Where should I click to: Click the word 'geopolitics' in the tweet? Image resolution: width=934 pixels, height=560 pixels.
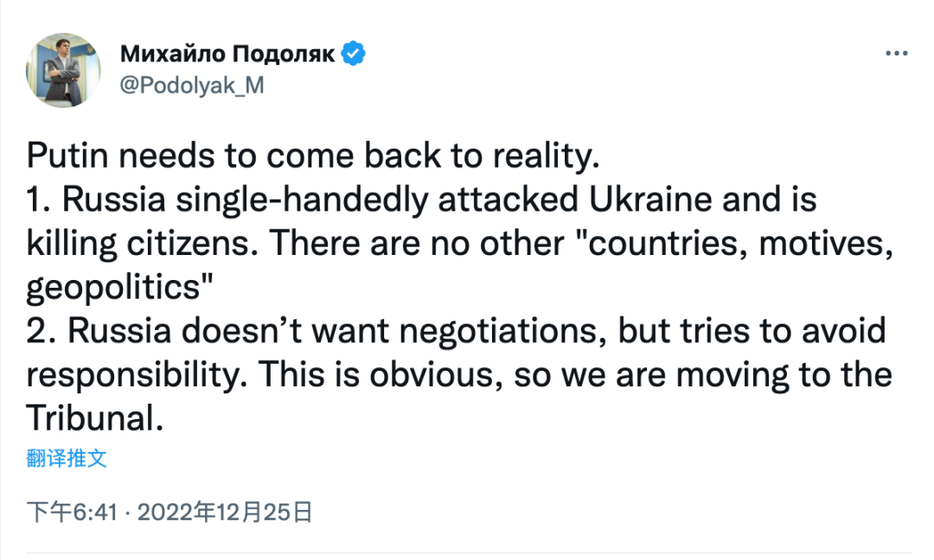[113, 288]
